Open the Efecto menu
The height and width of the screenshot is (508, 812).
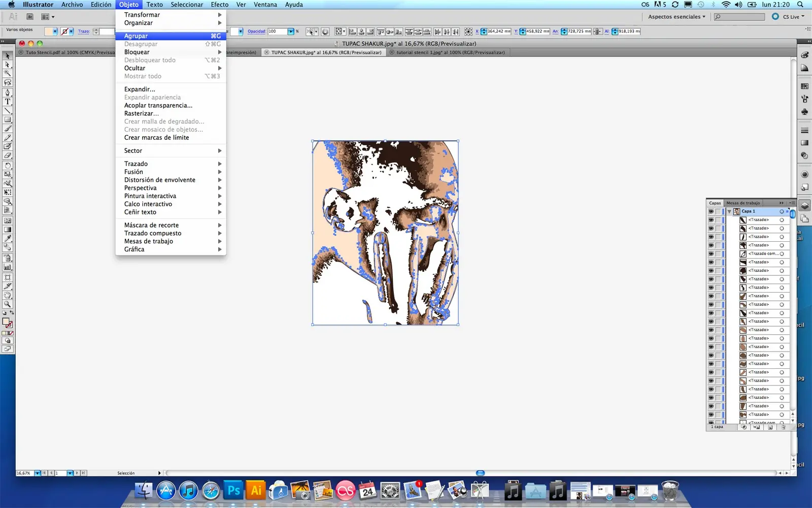tap(220, 5)
